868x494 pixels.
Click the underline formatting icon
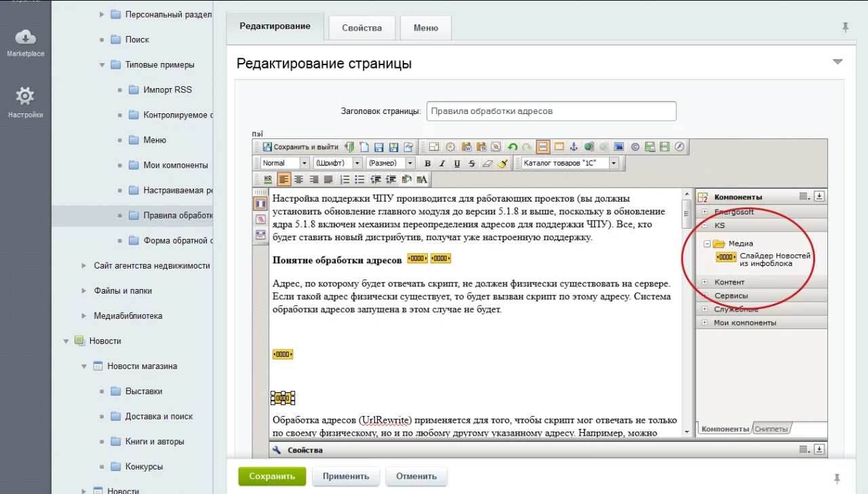tap(457, 164)
